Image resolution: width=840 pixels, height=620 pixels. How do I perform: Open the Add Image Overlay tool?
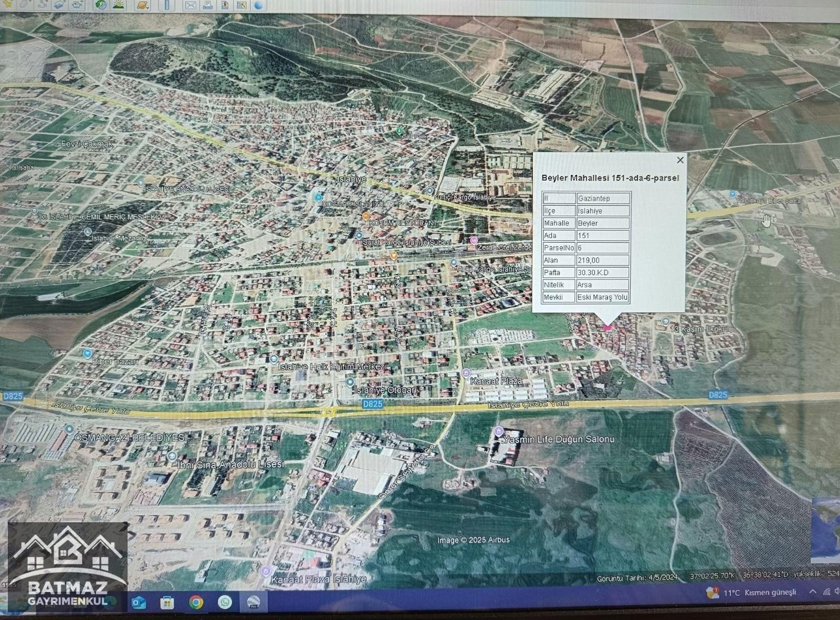click(x=59, y=4)
